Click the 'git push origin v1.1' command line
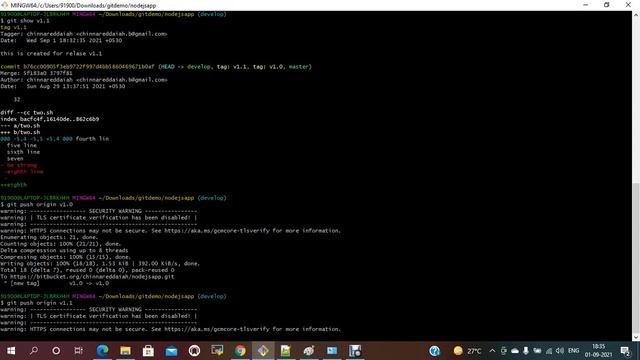This screenshot has width=640, height=360. (36, 303)
